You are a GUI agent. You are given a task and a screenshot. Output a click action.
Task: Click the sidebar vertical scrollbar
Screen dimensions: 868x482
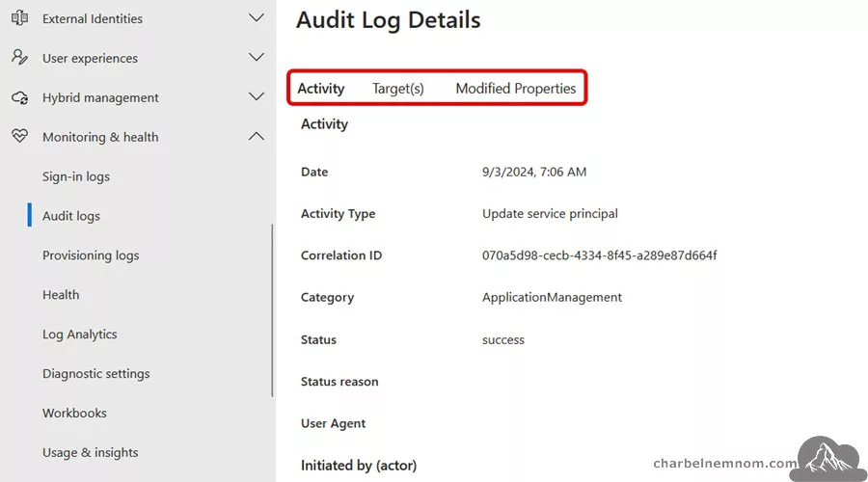click(x=272, y=309)
